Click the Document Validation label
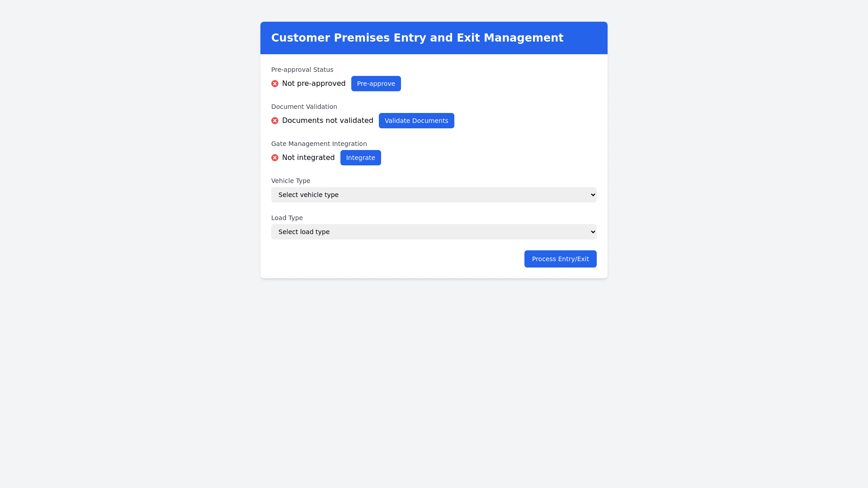Screen dimensions: 868x488 click(304, 107)
